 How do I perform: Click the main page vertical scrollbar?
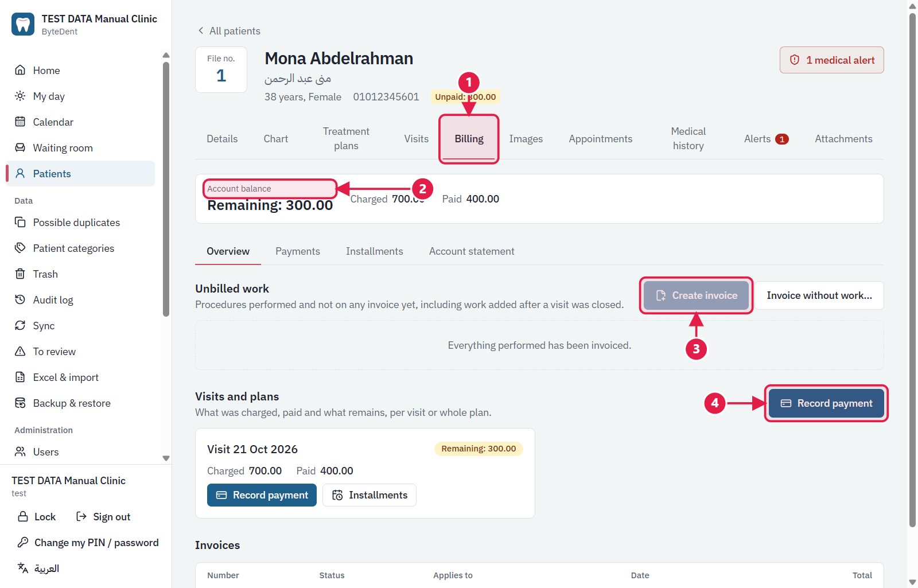pos(912,270)
